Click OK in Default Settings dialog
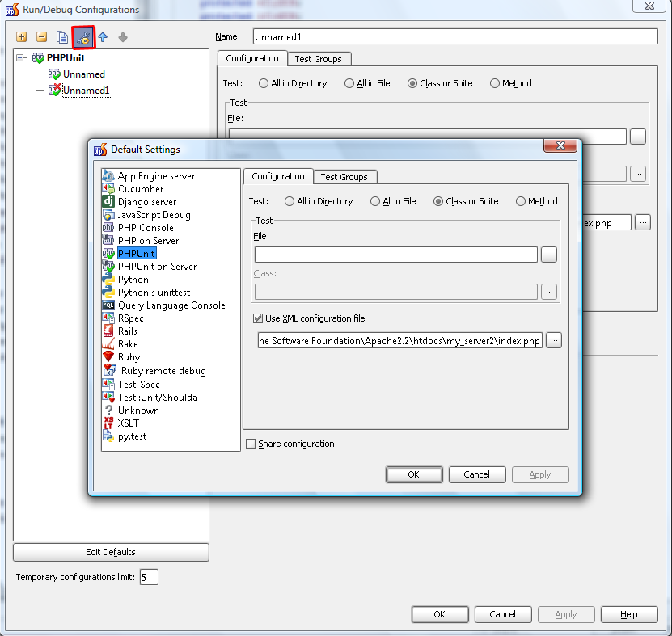 point(413,474)
